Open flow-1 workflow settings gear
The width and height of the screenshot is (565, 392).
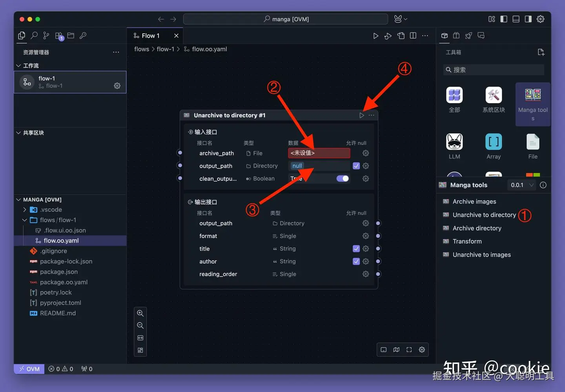[x=117, y=86]
